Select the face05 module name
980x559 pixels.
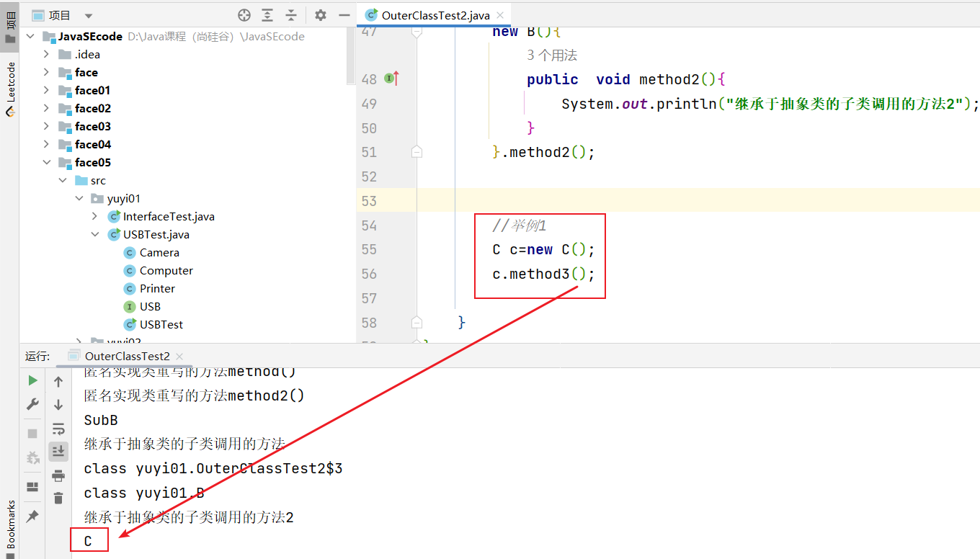tap(93, 162)
